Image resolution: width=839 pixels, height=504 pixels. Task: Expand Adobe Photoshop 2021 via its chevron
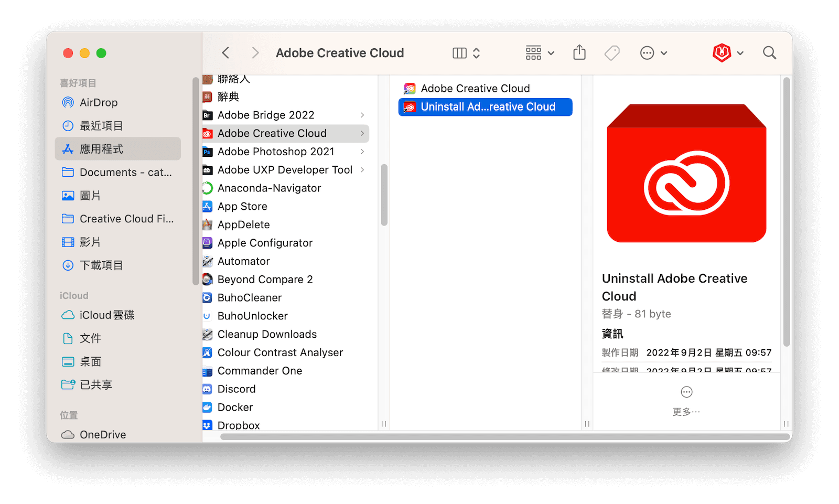pyautogui.click(x=362, y=152)
